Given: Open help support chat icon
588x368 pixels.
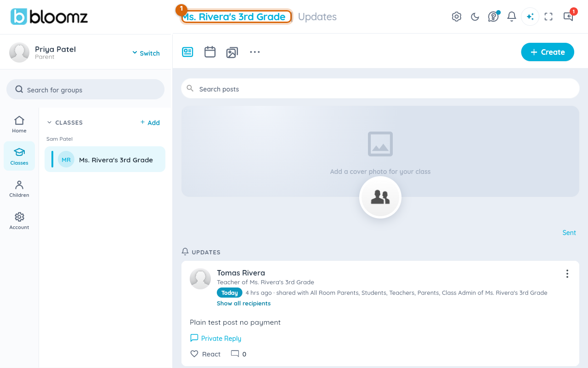Looking at the screenshot, I should (493, 17).
